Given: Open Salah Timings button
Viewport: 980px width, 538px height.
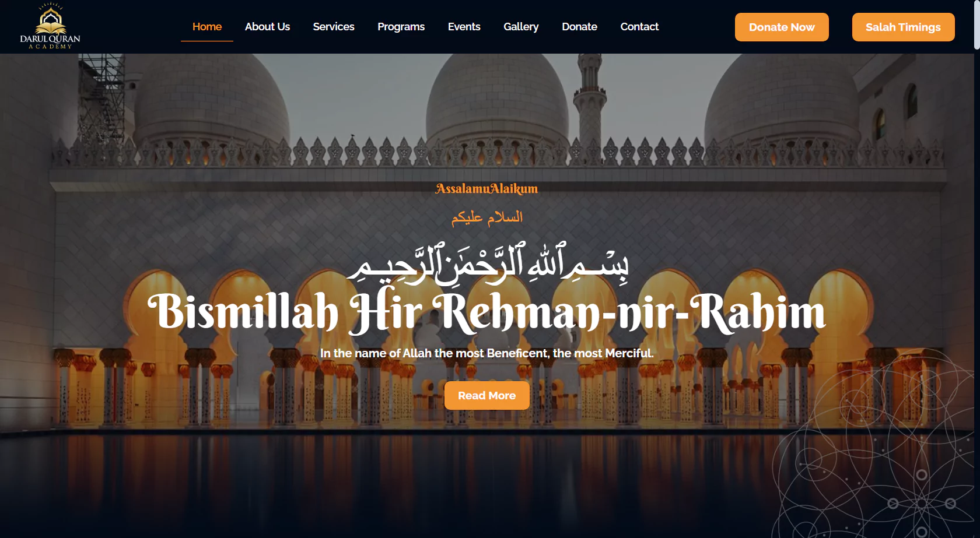Looking at the screenshot, I should (903, 27).
